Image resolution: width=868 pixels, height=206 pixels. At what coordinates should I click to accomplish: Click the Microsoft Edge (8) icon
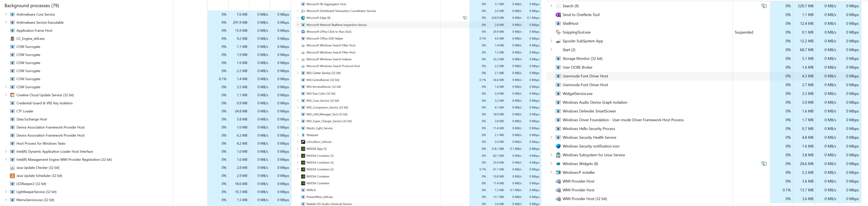coord(303,18)
